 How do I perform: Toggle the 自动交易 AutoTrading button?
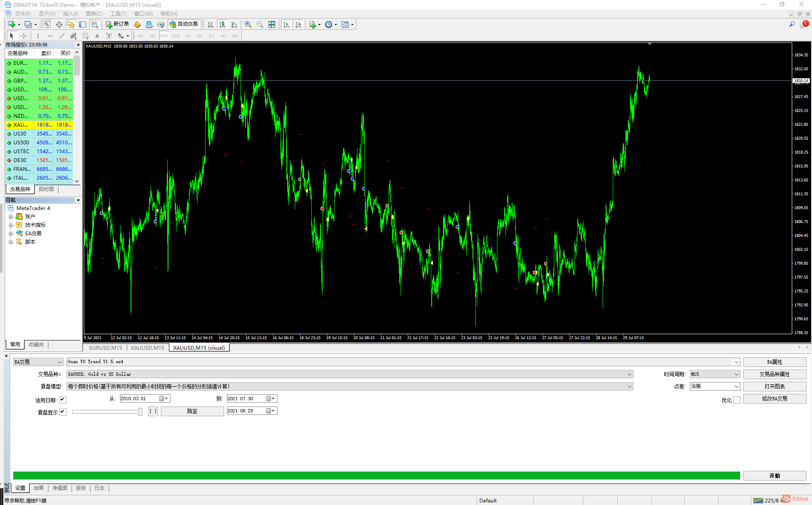[184, 24]
